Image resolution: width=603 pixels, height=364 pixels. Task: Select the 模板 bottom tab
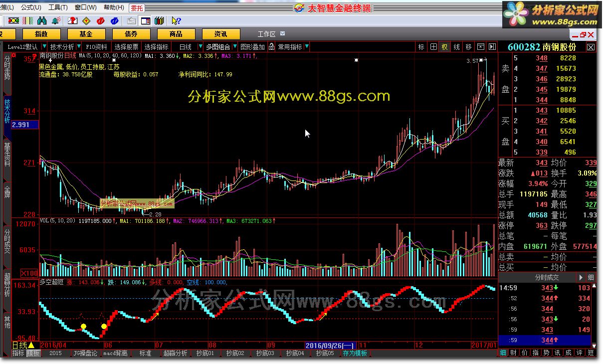click(x=33, y=353)
